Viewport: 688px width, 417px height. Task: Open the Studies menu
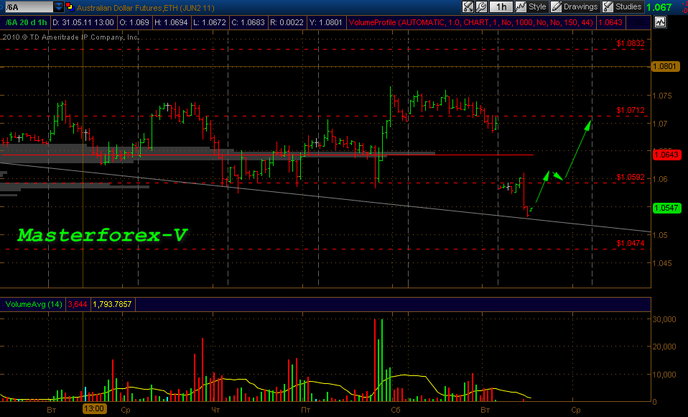[x=622, y=7]
